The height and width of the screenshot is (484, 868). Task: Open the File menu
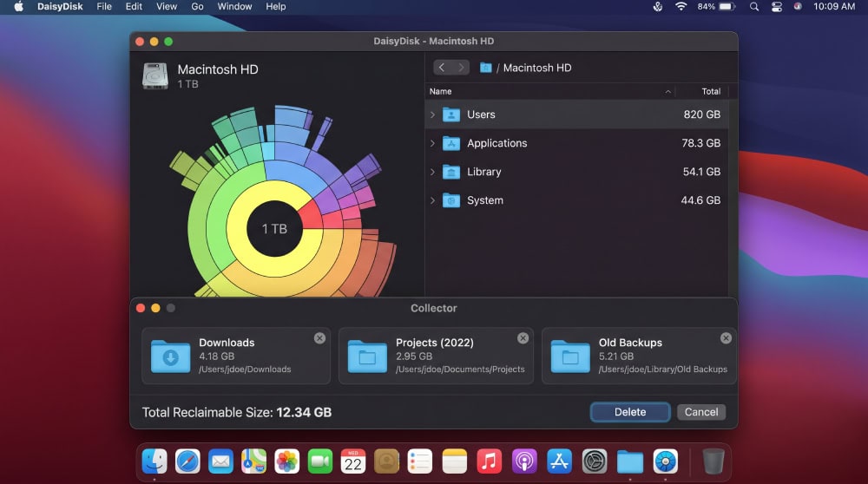(104, 7)
